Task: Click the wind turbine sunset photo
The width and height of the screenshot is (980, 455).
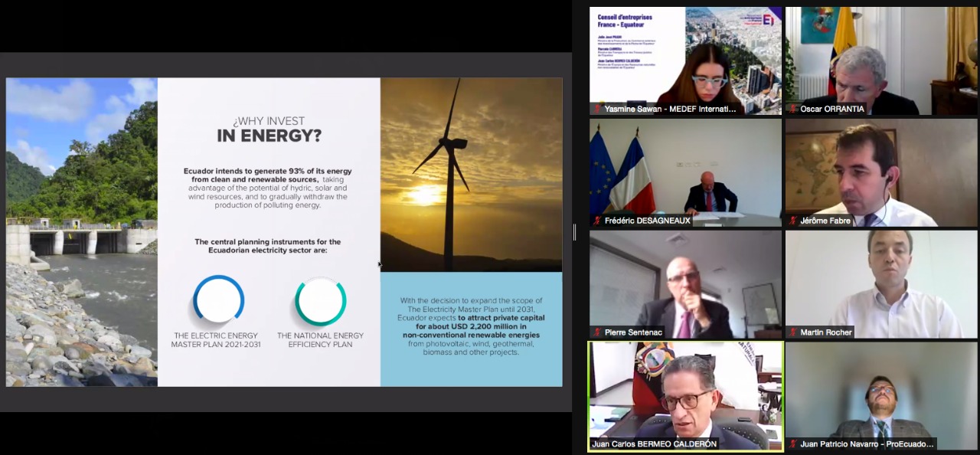Action: [471, 175]
